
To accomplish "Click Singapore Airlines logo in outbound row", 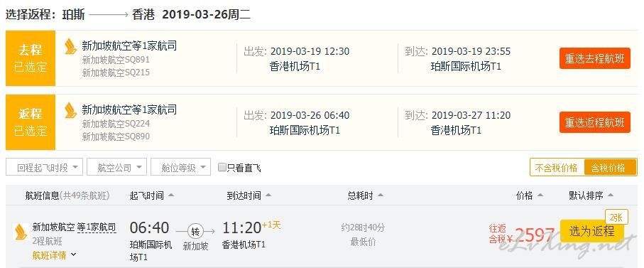I will (70, 46).
